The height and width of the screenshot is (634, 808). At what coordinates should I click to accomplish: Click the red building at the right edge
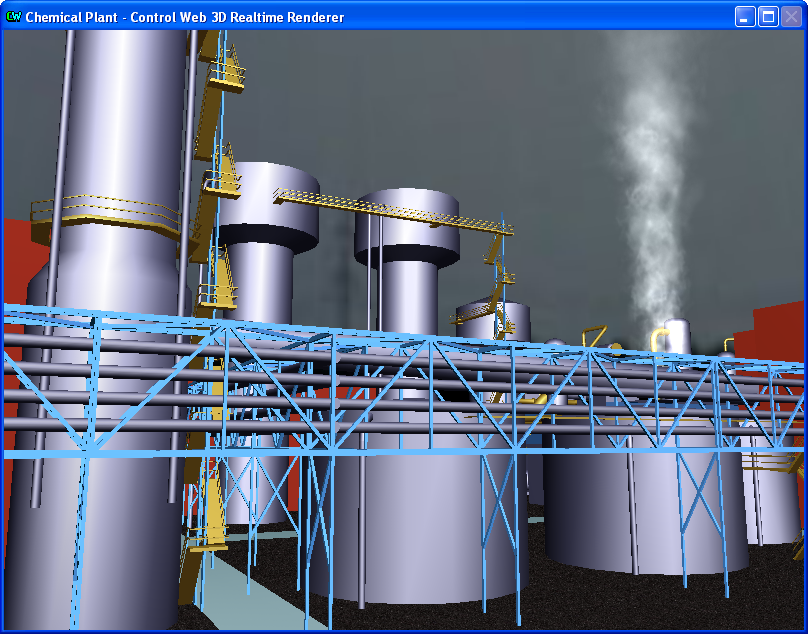(x=775, y=340)
